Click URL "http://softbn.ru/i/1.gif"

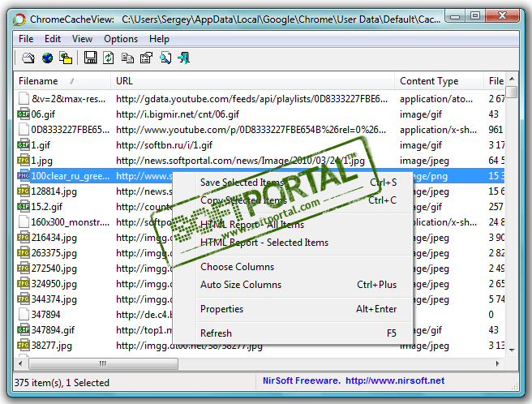(x=164, y=145)
